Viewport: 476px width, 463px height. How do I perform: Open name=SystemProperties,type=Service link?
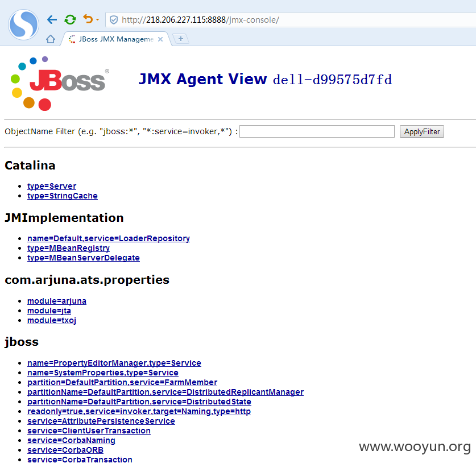click(103, 373)
